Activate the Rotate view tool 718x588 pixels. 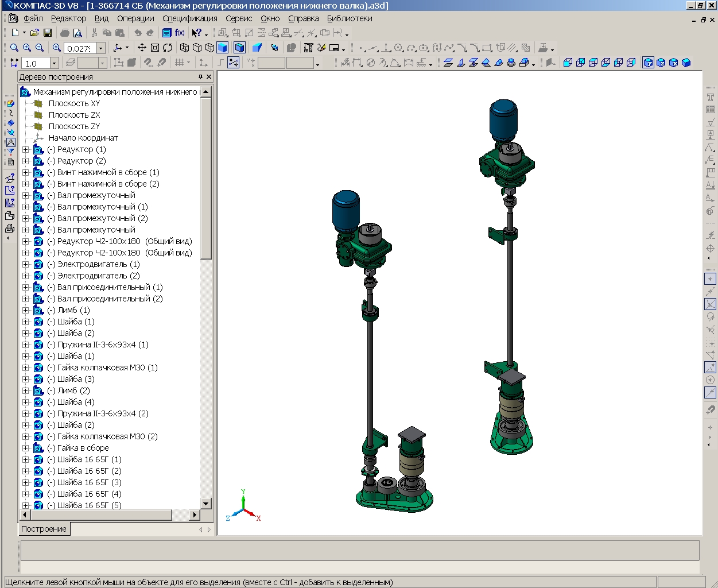pos(168,48)
